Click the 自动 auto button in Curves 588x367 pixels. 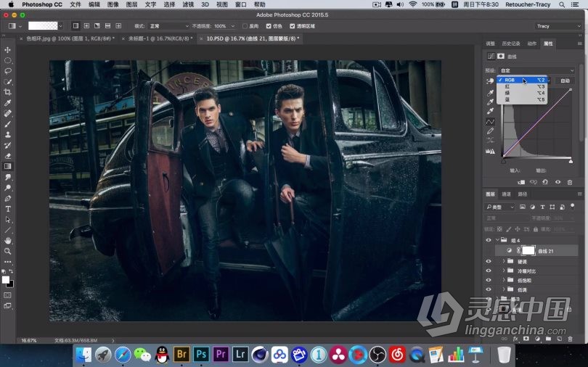point(565,81)
